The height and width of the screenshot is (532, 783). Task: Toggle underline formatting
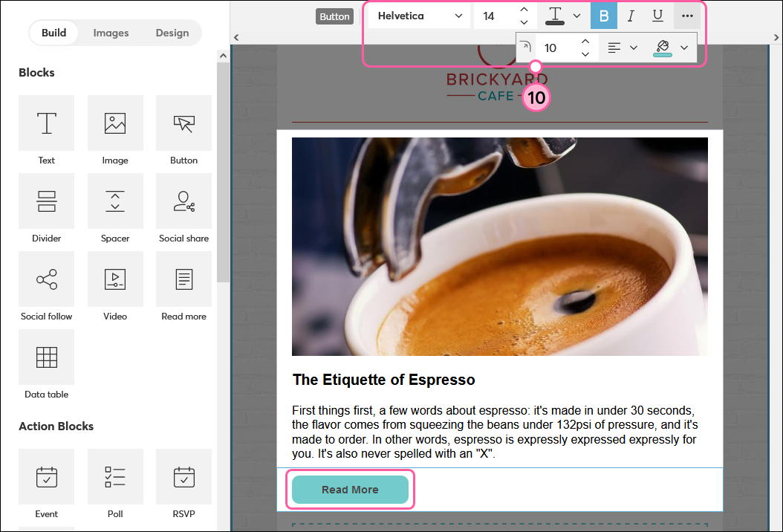point(657,16)
